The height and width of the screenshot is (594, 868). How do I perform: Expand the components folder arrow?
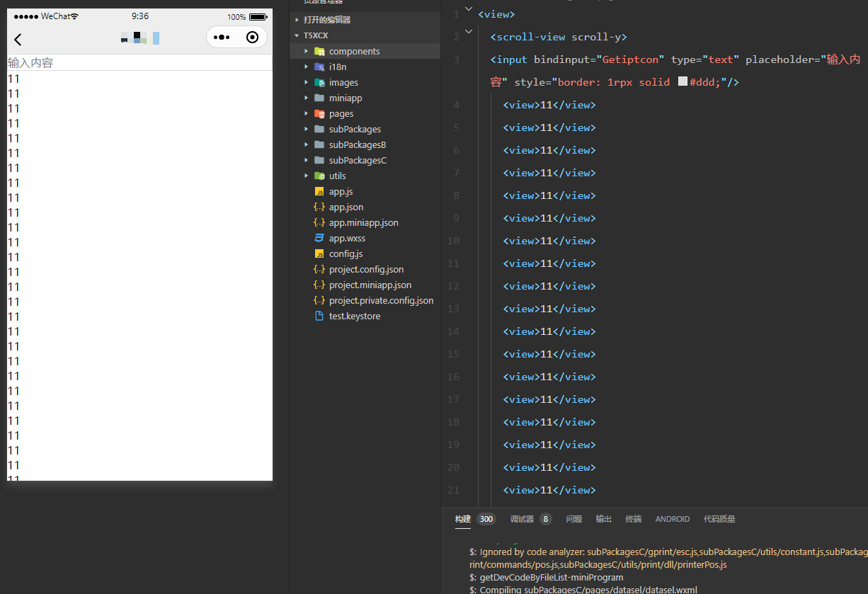point(306,51)
